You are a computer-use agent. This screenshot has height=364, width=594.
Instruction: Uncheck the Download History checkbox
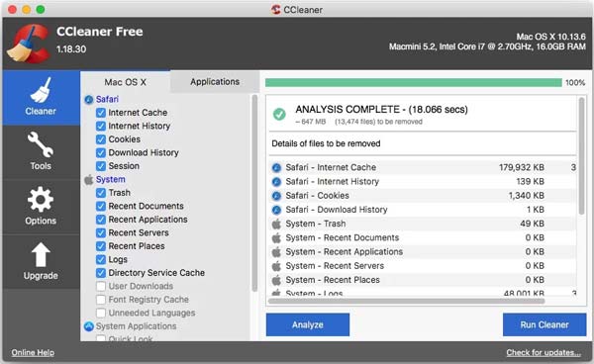point(101,153)
